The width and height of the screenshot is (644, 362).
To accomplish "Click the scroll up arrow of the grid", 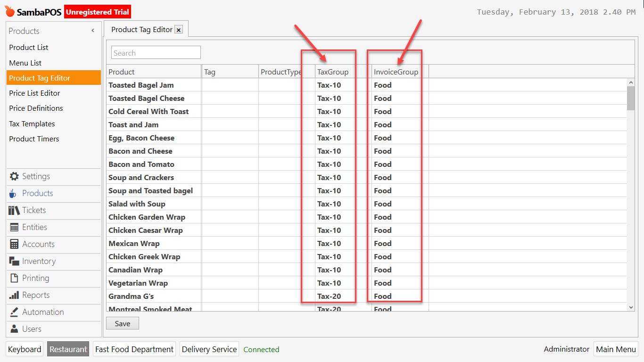I will (x=631, y=82).
